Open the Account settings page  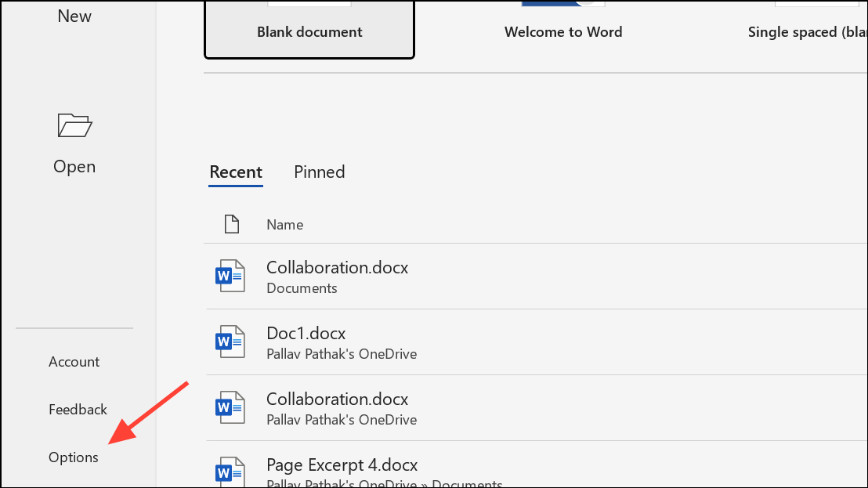74,361
